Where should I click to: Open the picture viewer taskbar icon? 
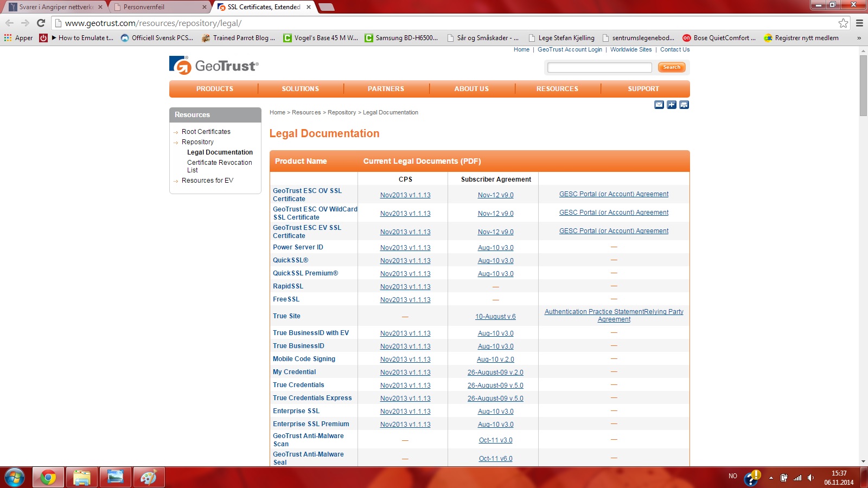click(x=116, y=478)
